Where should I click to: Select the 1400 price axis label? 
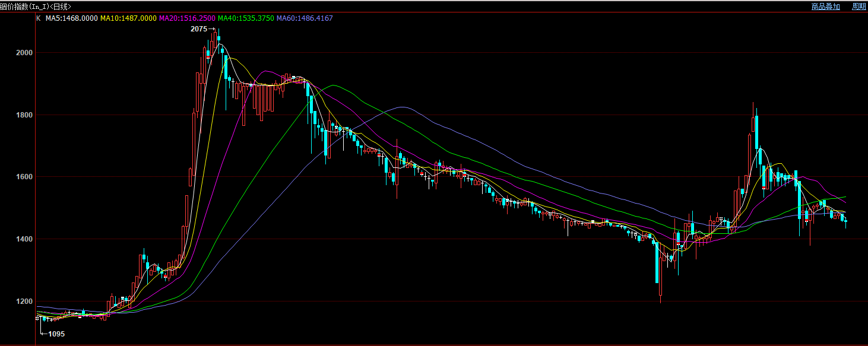[24, 239]
